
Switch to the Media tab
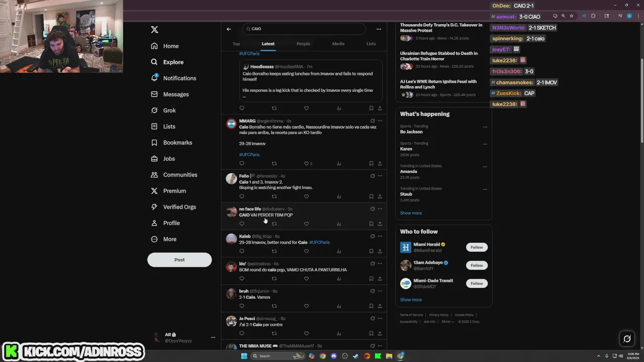pos(338,44)
